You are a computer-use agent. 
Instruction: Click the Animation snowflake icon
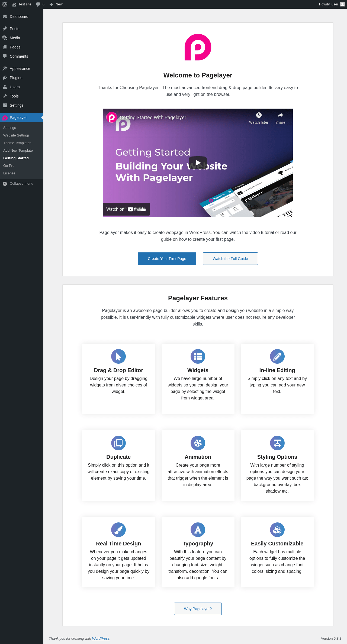198,443
